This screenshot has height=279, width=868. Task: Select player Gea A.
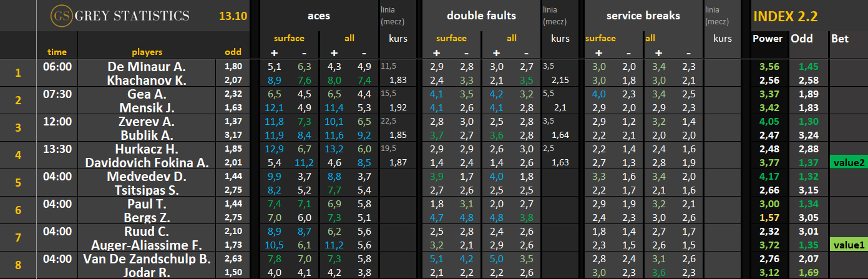147,94
